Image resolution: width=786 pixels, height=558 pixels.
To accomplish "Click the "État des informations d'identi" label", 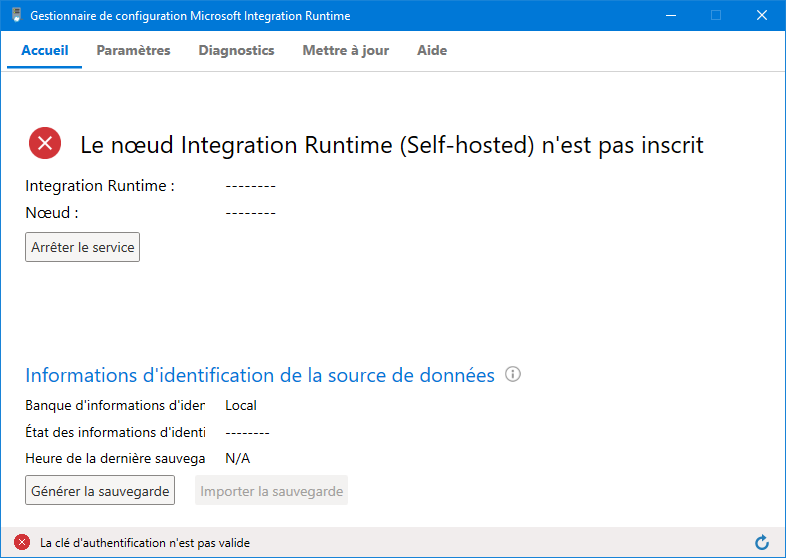I will 115,432.
